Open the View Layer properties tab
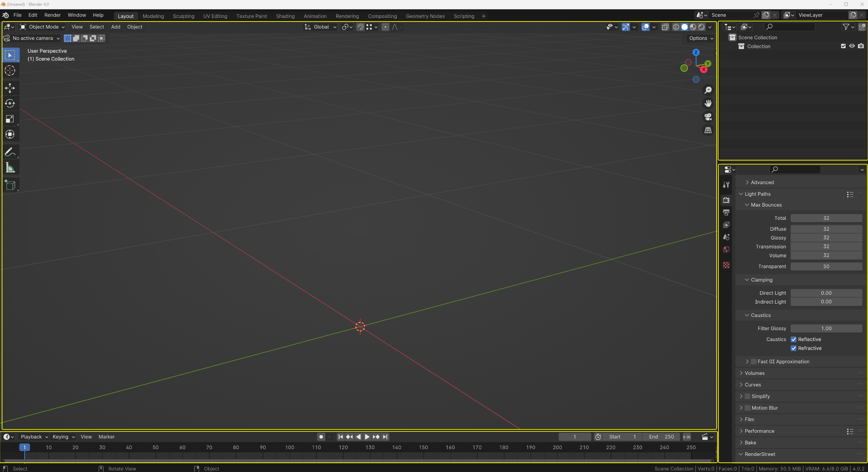Viewport: 868px width, 472px height. click(726, 225)
